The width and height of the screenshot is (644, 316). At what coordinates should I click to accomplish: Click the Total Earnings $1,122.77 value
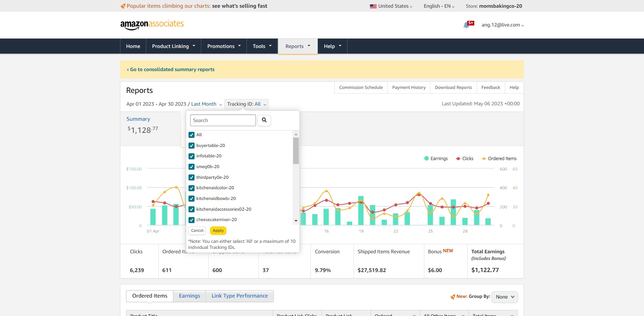pos(485,270)
